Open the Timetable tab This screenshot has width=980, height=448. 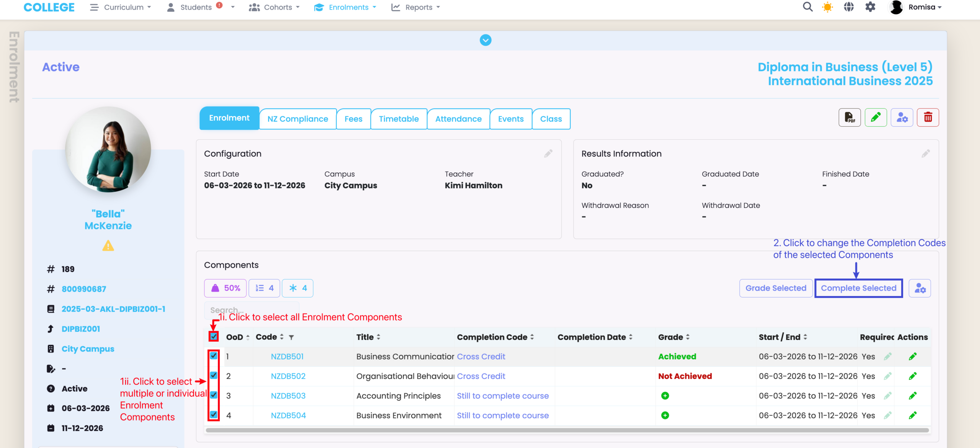click(399, 119)
